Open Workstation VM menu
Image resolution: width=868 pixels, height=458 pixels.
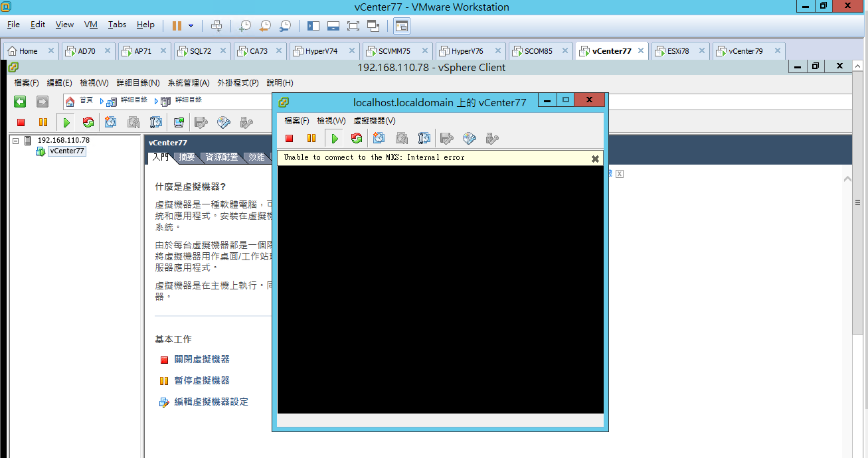tap(91, 25)
